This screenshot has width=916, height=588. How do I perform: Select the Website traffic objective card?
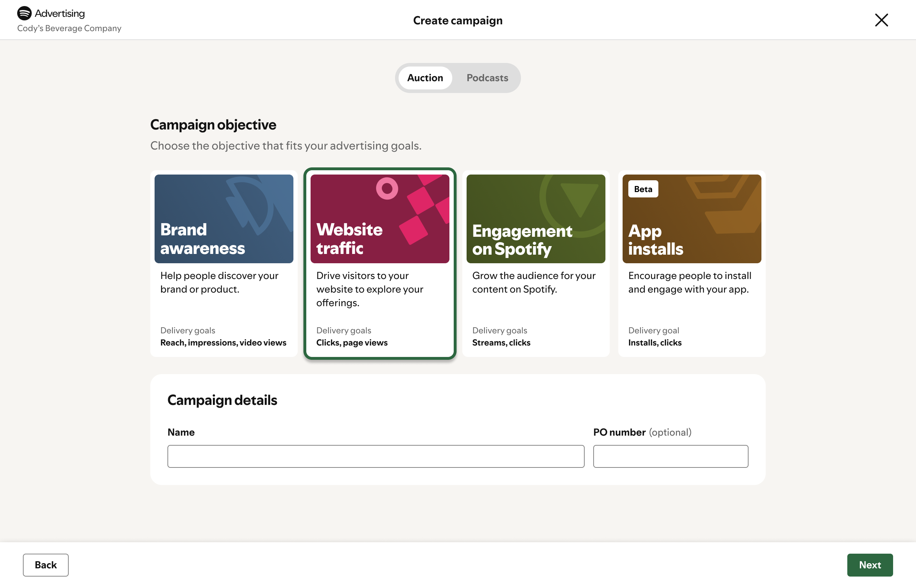[380, 264]
